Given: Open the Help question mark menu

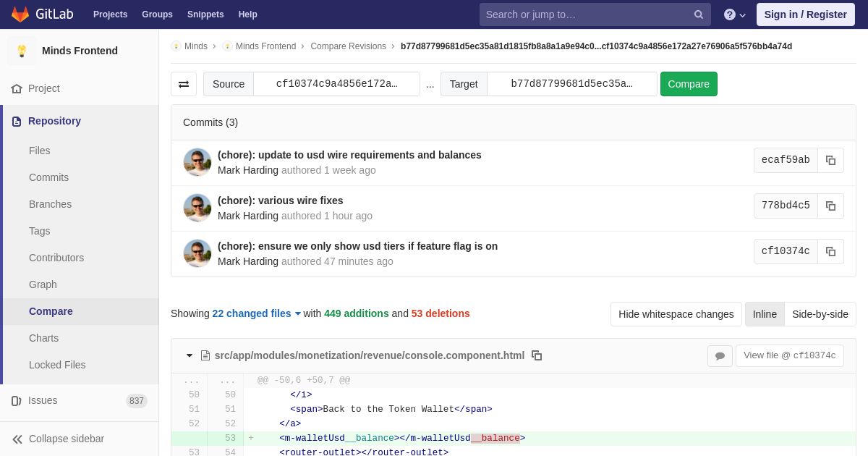Looking at the screenshot, I should pyautogui.click(x=735, y=14).
